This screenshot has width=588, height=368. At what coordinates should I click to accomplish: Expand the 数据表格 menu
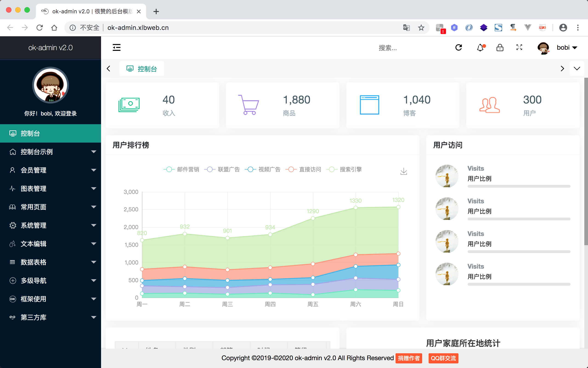[51, 262]
